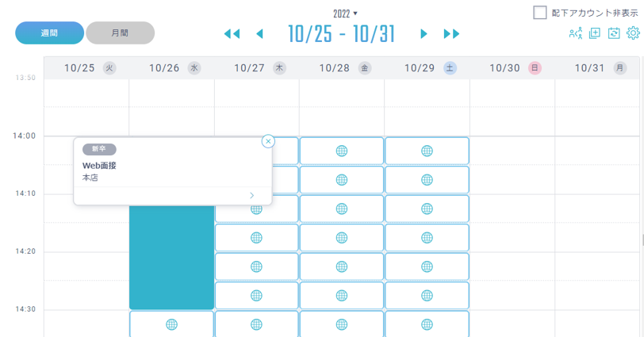This screenshot has height=337, width=644.
Task: Close the Web面接 popup
Action: pyautogui.click(x=268, y=142)
